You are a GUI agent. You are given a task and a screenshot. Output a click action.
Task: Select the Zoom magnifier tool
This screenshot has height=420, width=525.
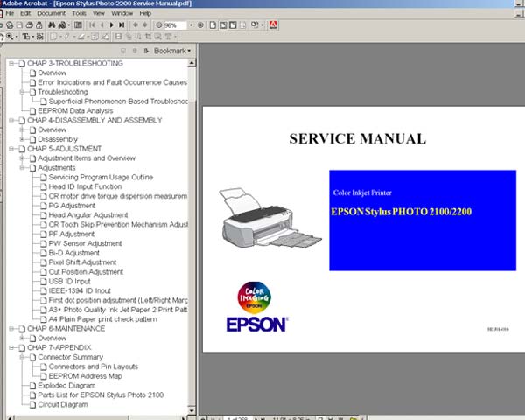tap(10, 36)
